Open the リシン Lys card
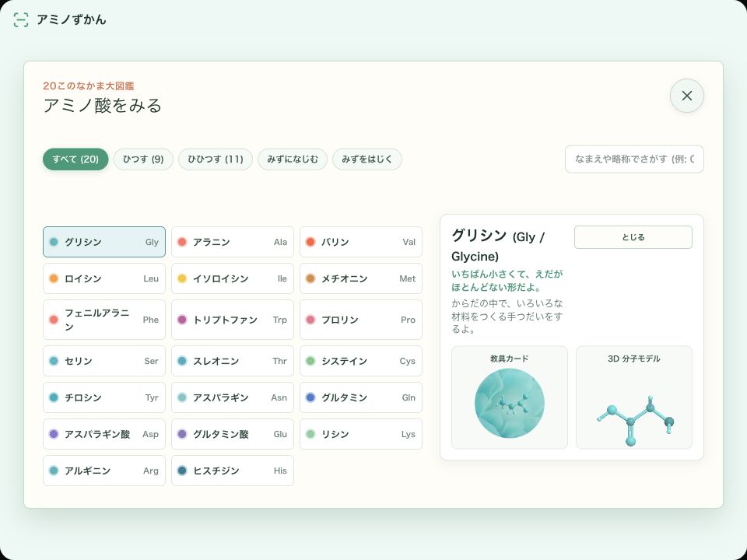This screenshot has width=747, height=560. pyautogui.click(x=361, y=434)
